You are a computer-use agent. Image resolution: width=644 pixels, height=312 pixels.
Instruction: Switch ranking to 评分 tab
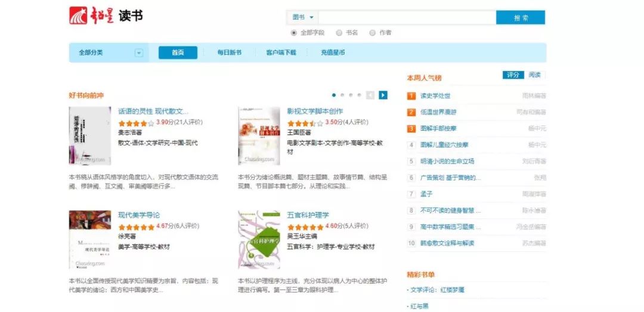pos(513,75)
